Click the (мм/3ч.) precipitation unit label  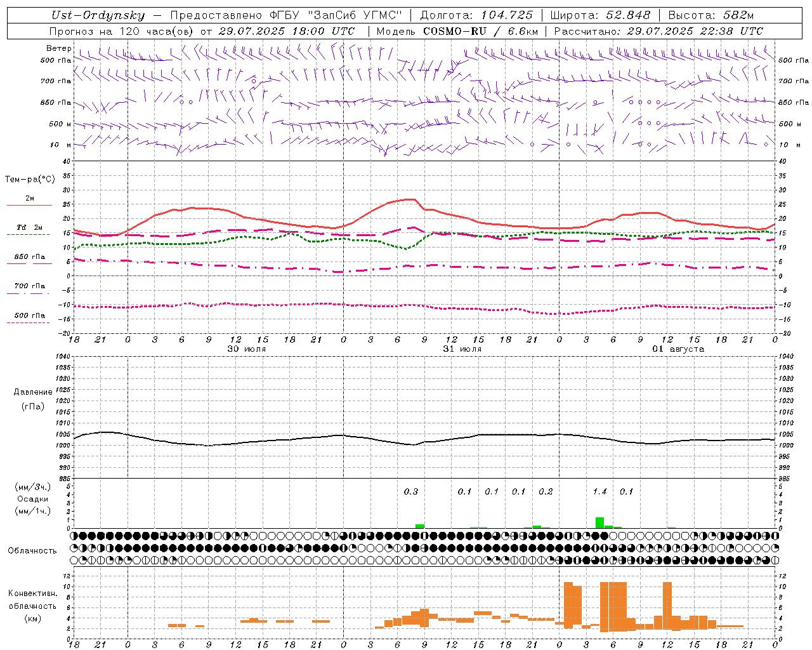click(33, 487)
